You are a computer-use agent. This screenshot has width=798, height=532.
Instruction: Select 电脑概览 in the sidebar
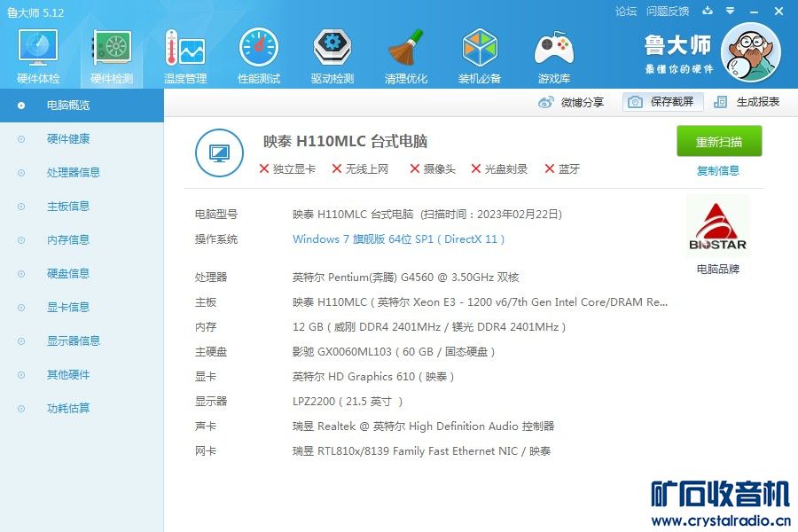point(82,106)
